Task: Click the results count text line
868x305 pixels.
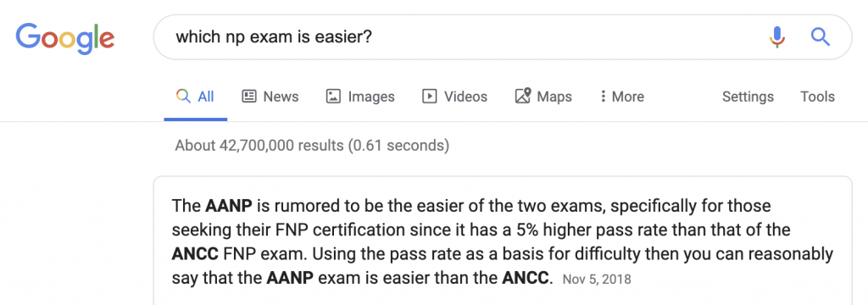Action: click(x=312, y=146)
